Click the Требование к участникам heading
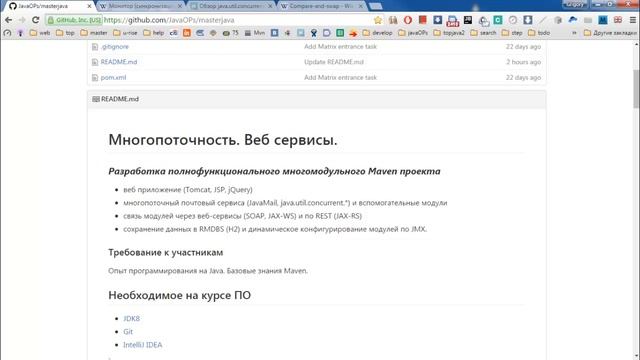Image resolution: width=640 pixels, height=360 pixels. pos(165,253)
